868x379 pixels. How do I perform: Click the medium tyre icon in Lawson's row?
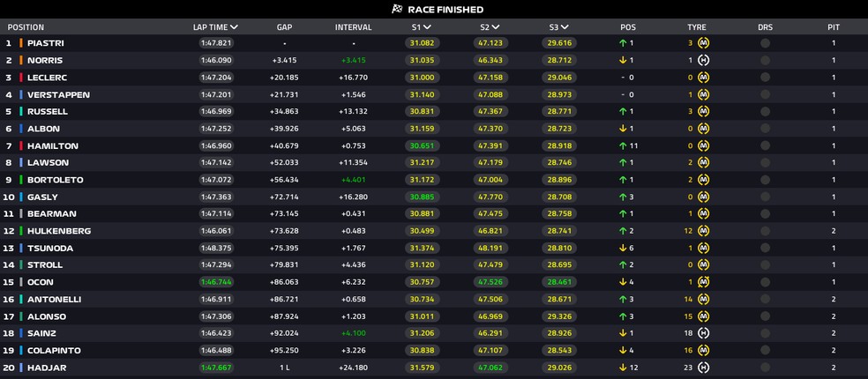(x=704, y=163)
